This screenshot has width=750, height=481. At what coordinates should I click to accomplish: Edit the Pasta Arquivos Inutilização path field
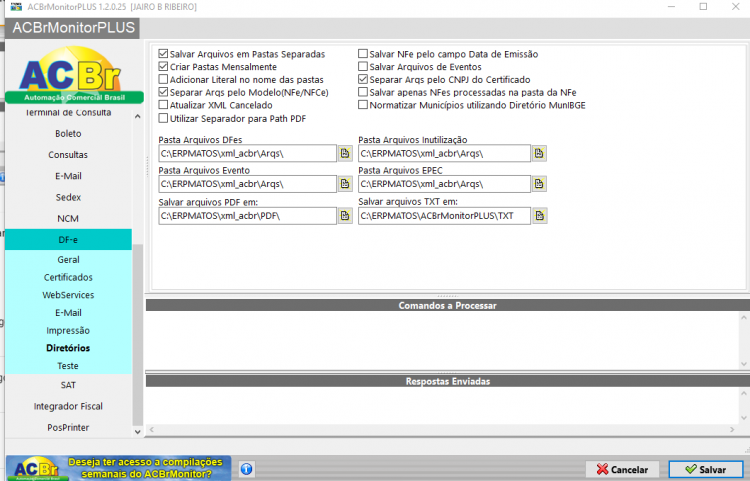444,153
